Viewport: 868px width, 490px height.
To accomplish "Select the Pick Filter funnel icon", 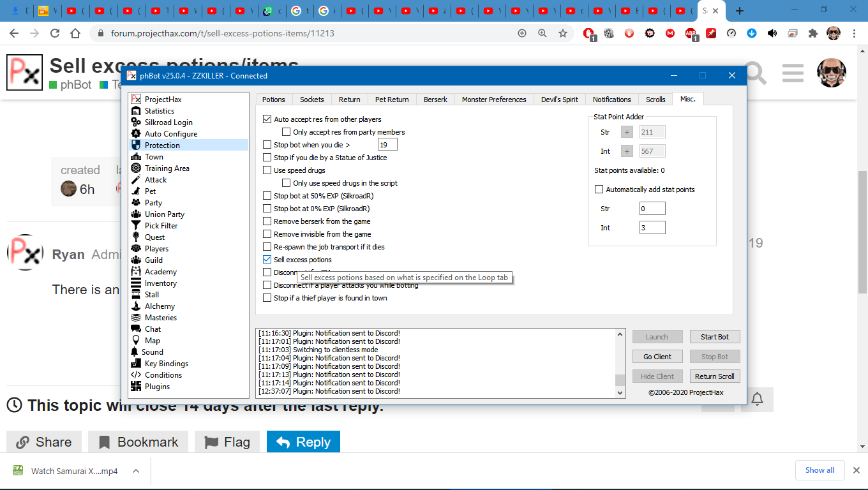I will (135, 226).
